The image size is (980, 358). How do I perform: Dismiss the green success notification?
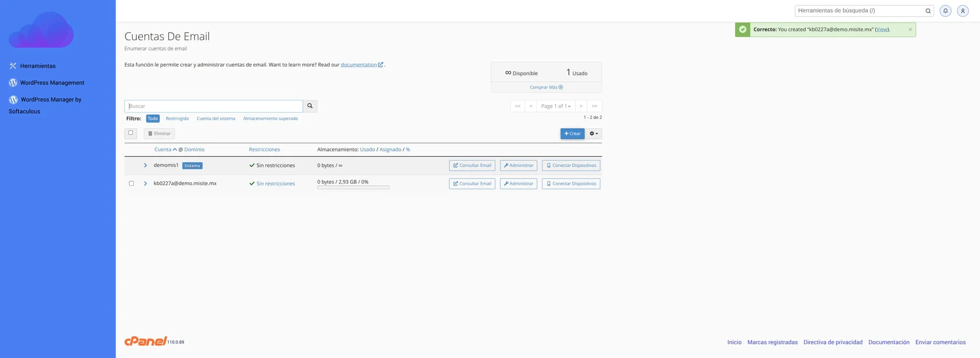(910, 29)
